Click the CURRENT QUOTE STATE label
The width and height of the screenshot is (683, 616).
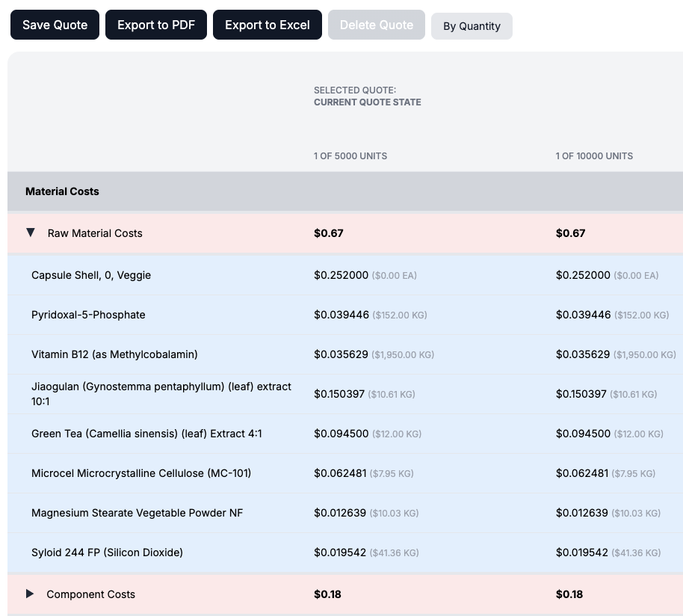pyautogui.click(x=365, y=102)
